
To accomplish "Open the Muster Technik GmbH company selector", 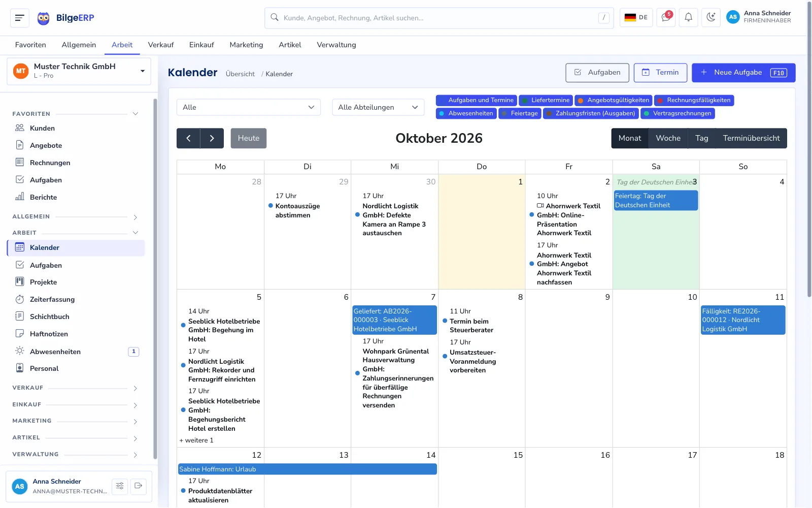I will [79, 71].
